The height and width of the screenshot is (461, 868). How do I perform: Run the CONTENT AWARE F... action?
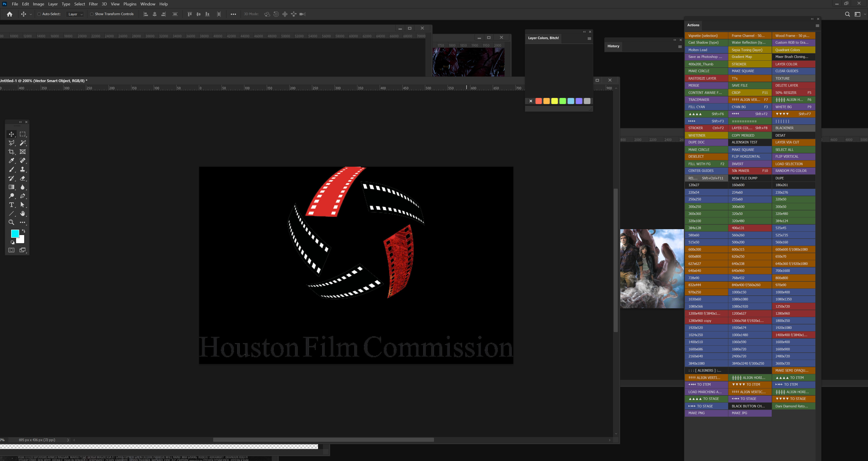pyautogui.click(x=706, y=93)
